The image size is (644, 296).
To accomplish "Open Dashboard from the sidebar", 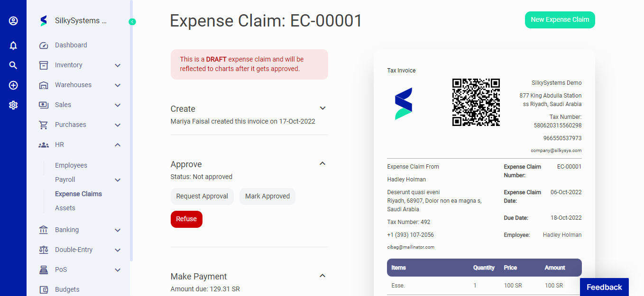I will pos(71,45).
